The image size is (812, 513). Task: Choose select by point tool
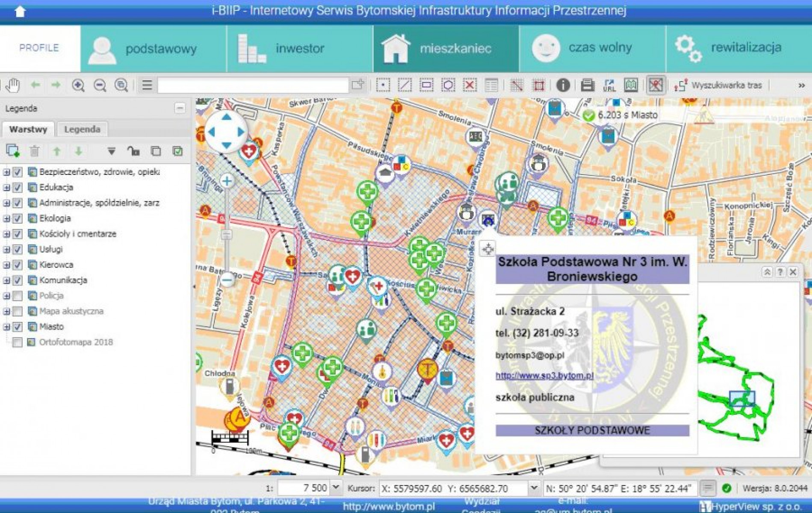pyautogui.click(x=383, y=85)
